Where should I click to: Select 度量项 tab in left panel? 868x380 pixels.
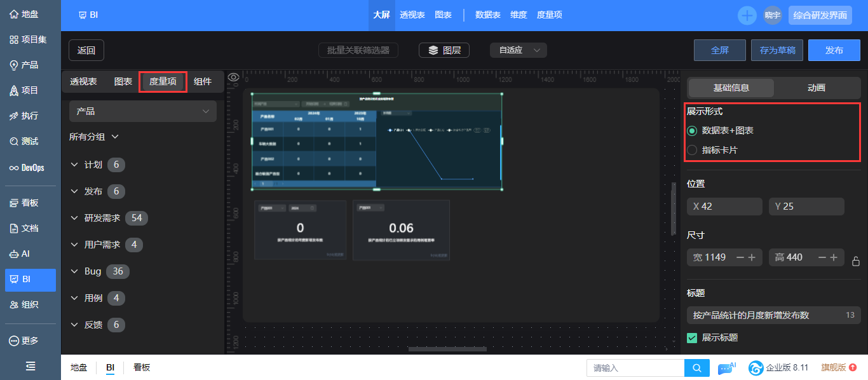pos(163,82)
